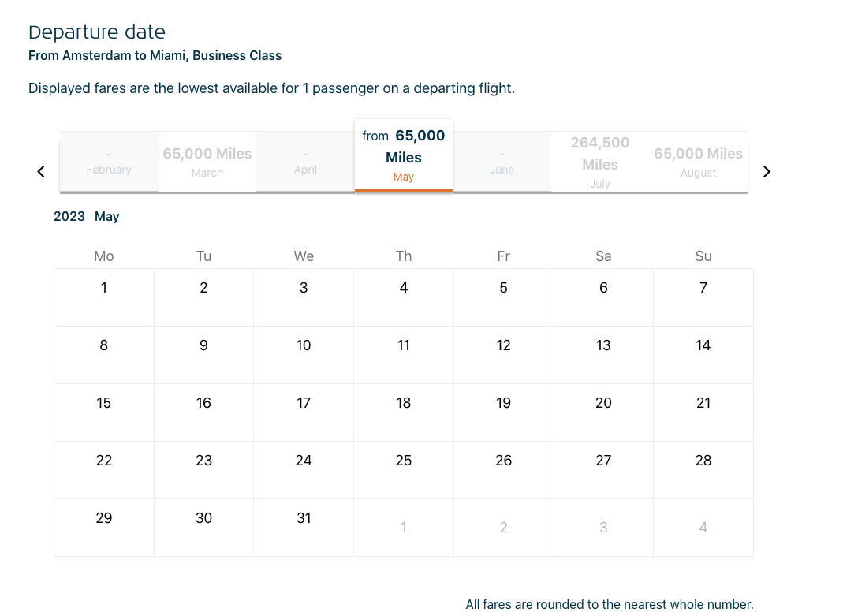
Task: Select the March 65,000 Miles tab
Action: click(x=207, y=162)
